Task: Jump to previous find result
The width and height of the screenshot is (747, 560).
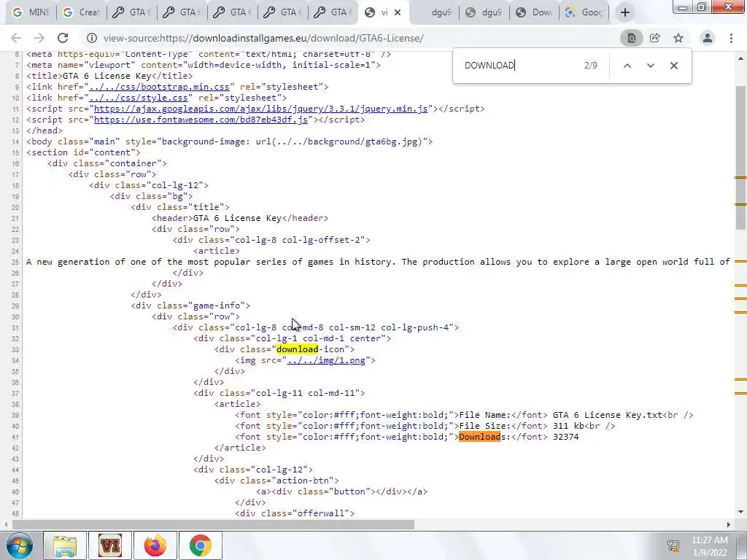Action: 627,66
